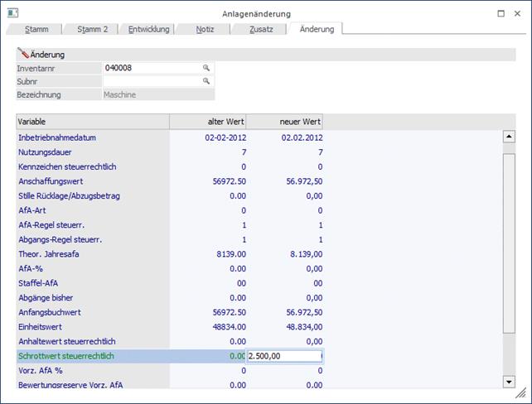
Task: Click the scrollbar up arrow
Action: [509, 137]
